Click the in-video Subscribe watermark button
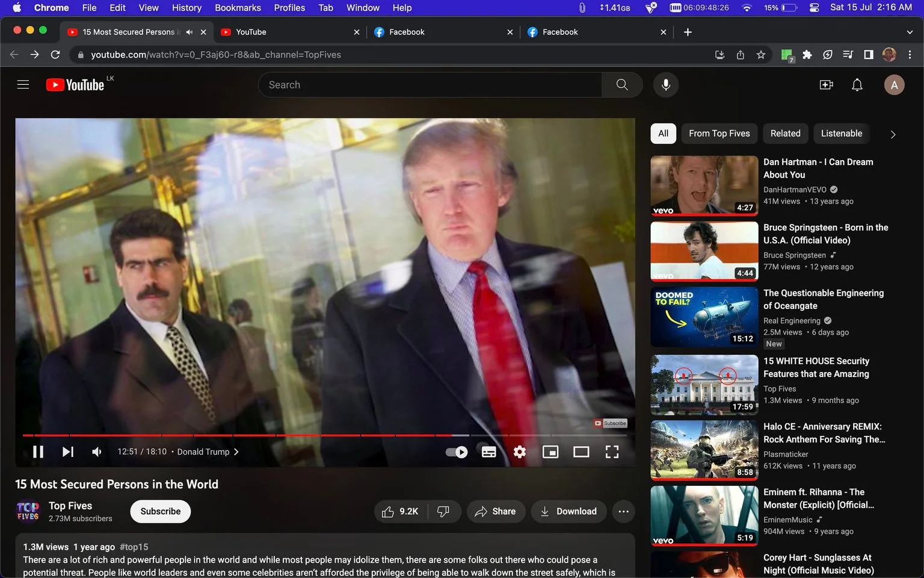The image size is (924, 578). tap(611, 423)
